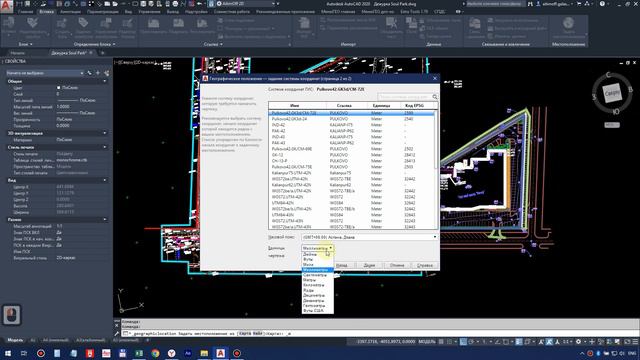The image size is (640, 360).
Task: Toggle Ortho mode in status bar
Action: (463, 342)
